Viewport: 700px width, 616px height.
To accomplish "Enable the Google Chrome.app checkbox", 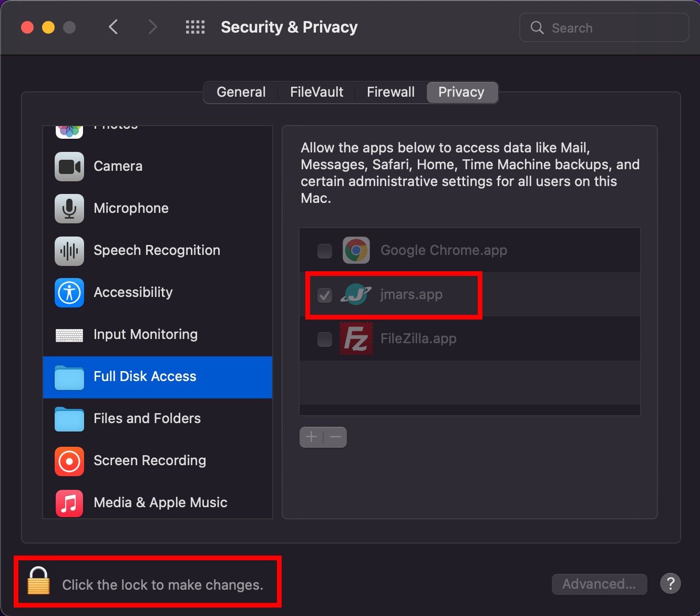I will [x=325, y=251].
